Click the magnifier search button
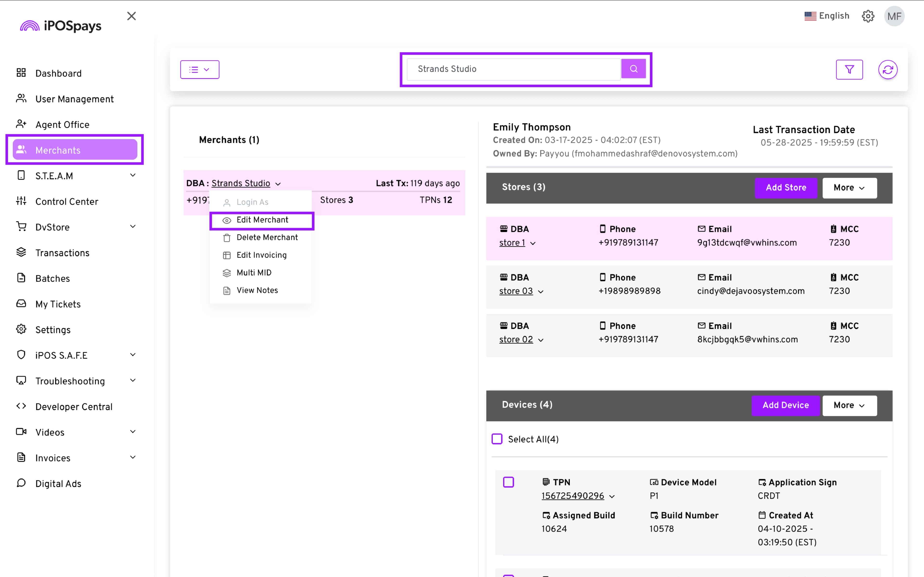The width and height of the screenshot is (924, 577). [633, 69]
